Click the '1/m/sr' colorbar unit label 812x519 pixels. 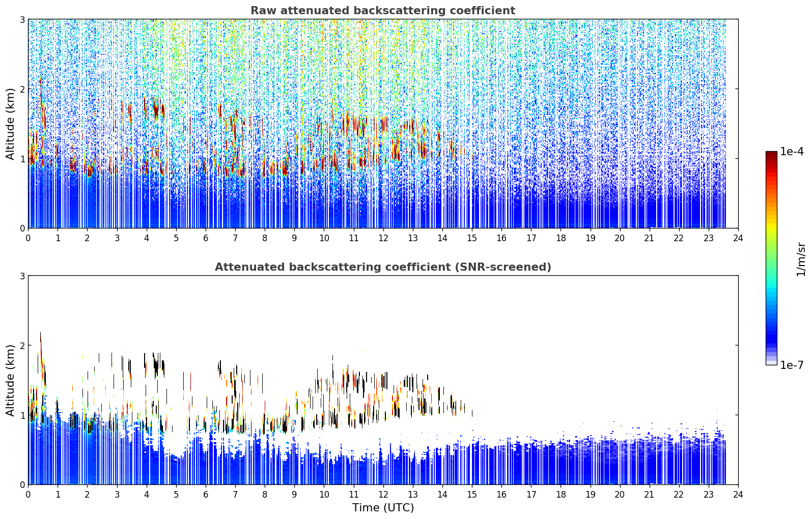point(801,259)
